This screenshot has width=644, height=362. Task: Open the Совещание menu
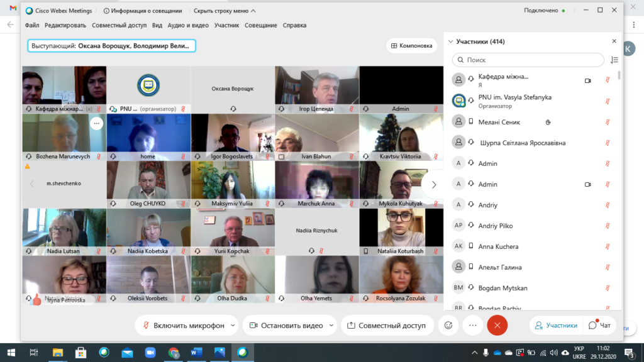pos(261,25)
